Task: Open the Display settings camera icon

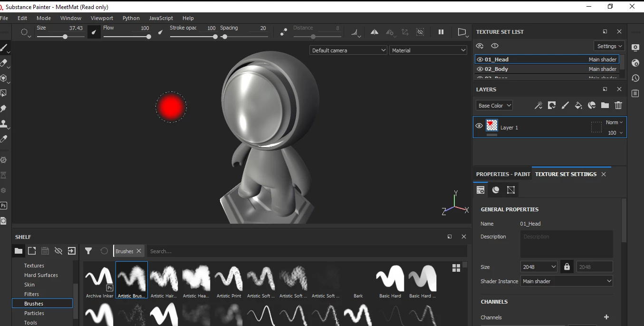Action: click(635, 47)
